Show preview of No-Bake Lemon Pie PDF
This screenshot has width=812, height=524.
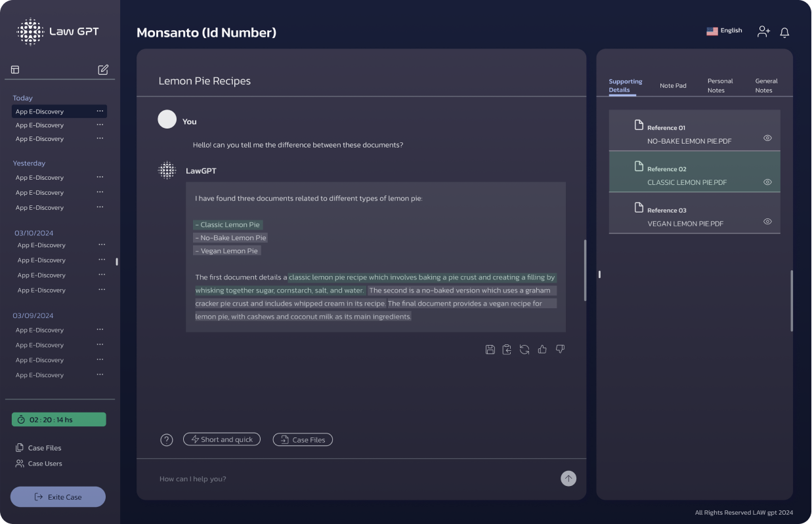pos(767,138)
